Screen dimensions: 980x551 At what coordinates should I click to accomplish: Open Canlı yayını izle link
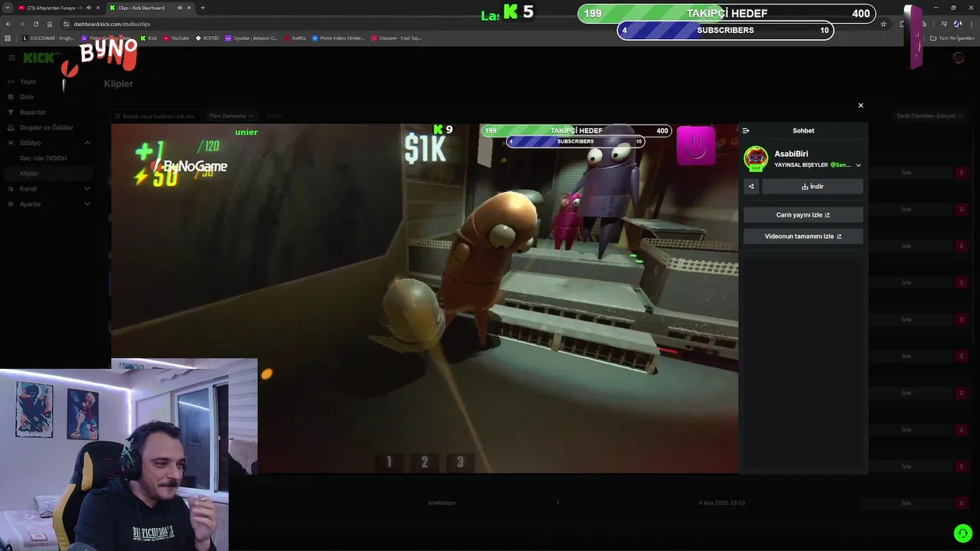[803, 215]
